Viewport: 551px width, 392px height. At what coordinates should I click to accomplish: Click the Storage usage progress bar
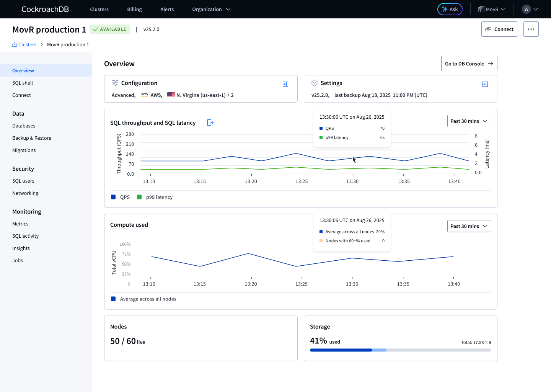coord(401,350)
